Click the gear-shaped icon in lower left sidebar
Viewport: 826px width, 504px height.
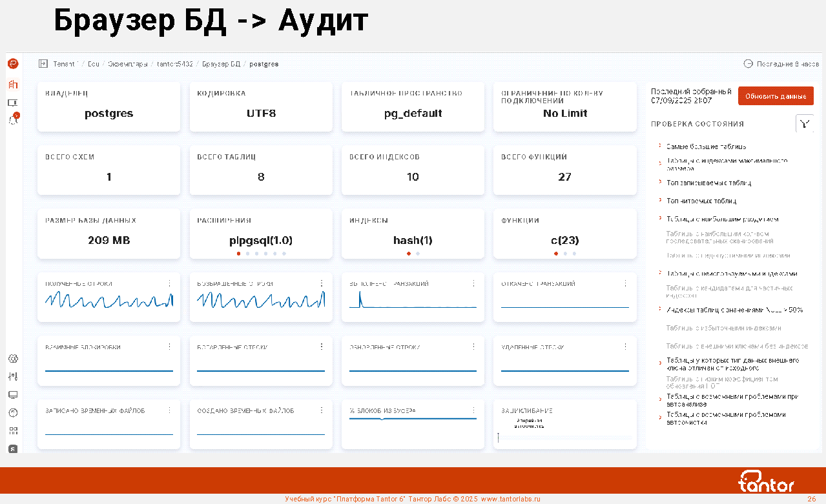pos(13,359)
